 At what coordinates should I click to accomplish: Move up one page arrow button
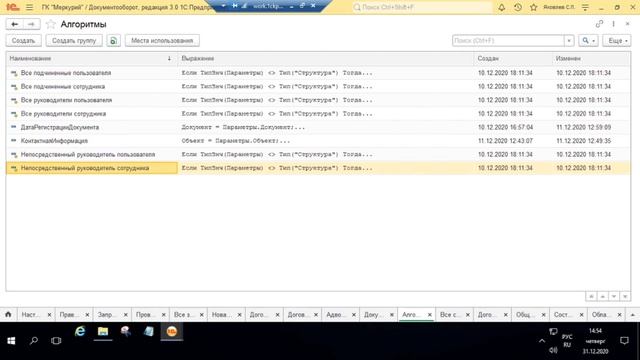pyautogui.click(x=602, y=296)
